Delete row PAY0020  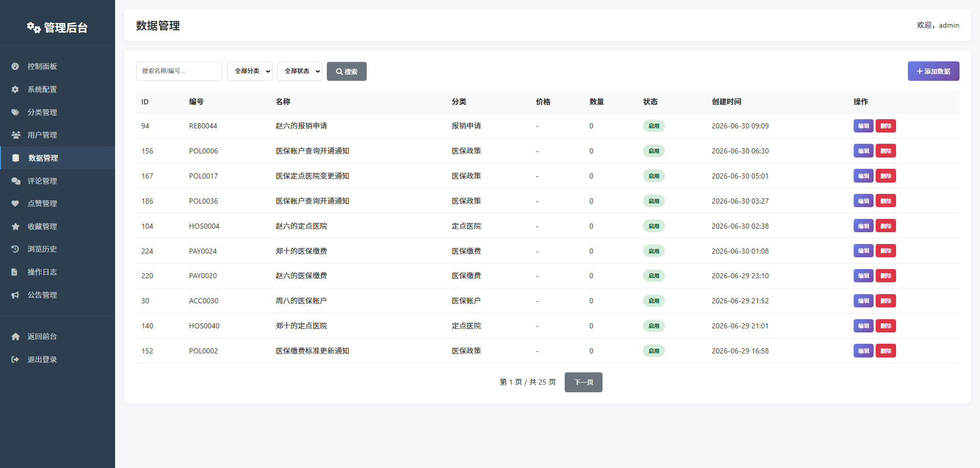click(886, 276)
